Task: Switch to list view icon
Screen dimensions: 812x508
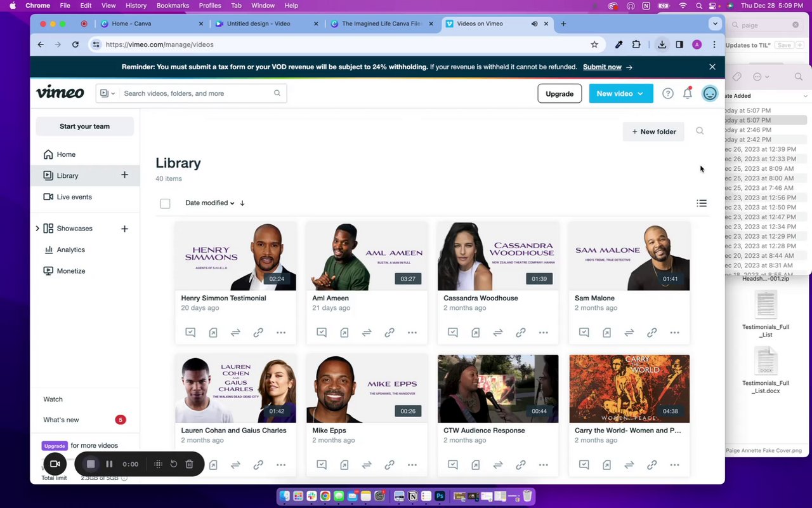Action: click(702, 203)
